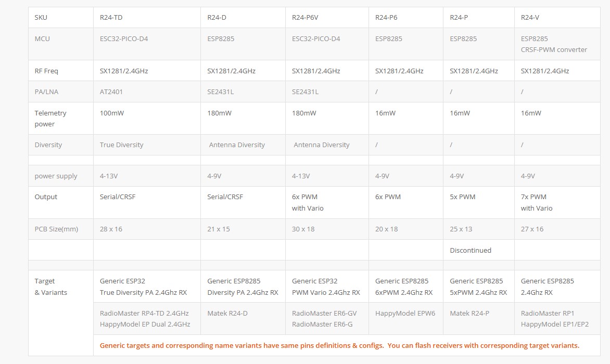Click the PCB Size(mm) row label
Image resolution: width=610 pixels, height=364 pixels.
56,229
